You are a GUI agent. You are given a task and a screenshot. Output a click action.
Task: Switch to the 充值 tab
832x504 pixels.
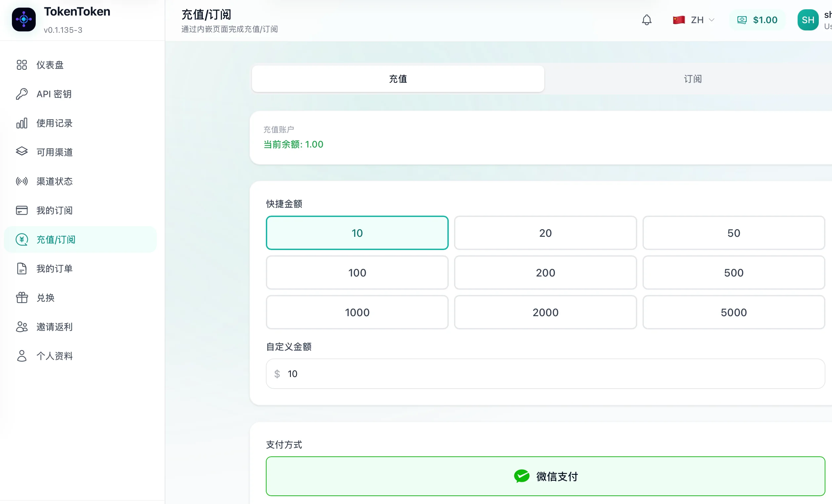tap(398, 79)
